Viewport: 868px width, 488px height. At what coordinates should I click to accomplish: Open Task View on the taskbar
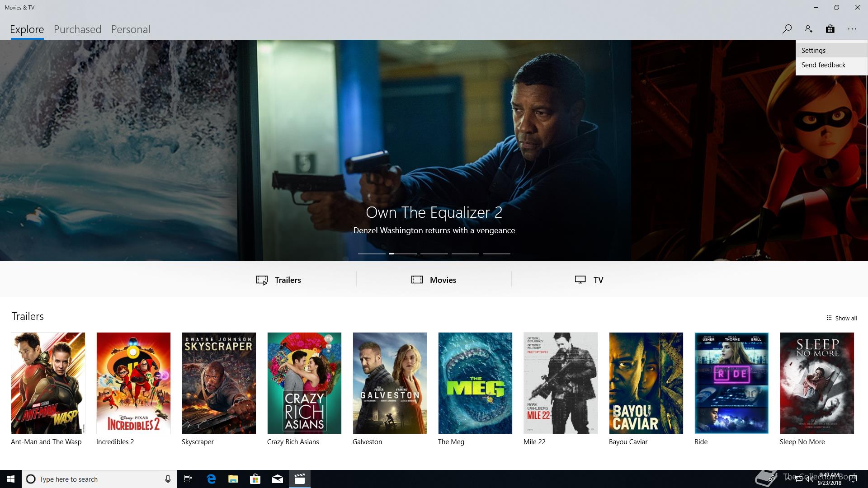(x=188, y=479)
